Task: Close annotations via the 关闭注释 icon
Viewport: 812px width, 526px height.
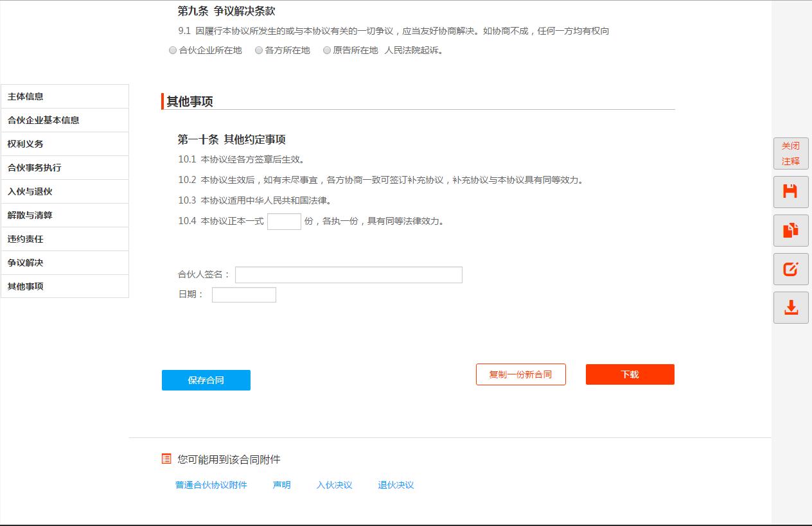Action: click(790, 153)
